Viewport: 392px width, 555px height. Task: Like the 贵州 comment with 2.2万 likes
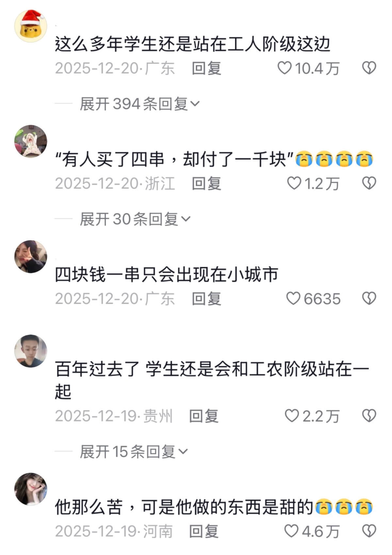pos(292,416)
